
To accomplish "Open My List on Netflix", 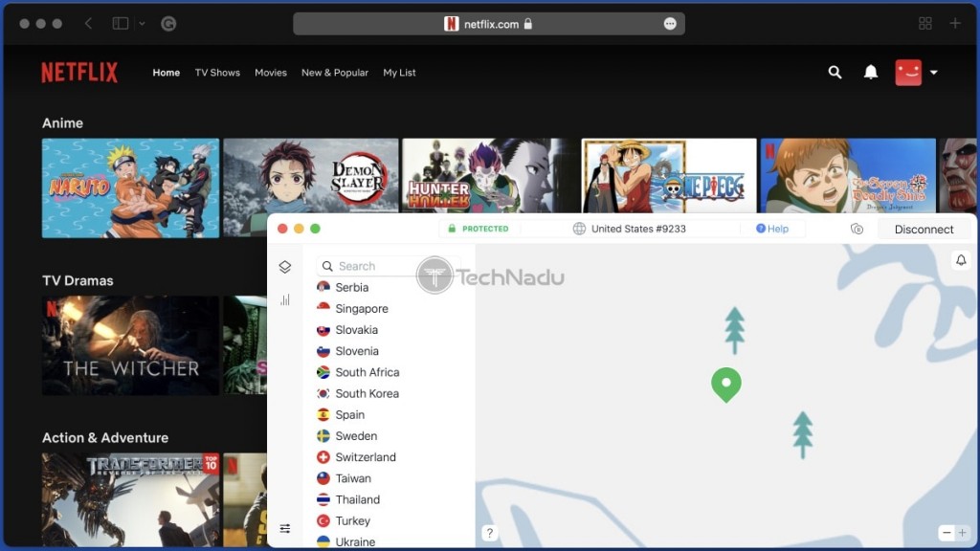I will point(399,73).
